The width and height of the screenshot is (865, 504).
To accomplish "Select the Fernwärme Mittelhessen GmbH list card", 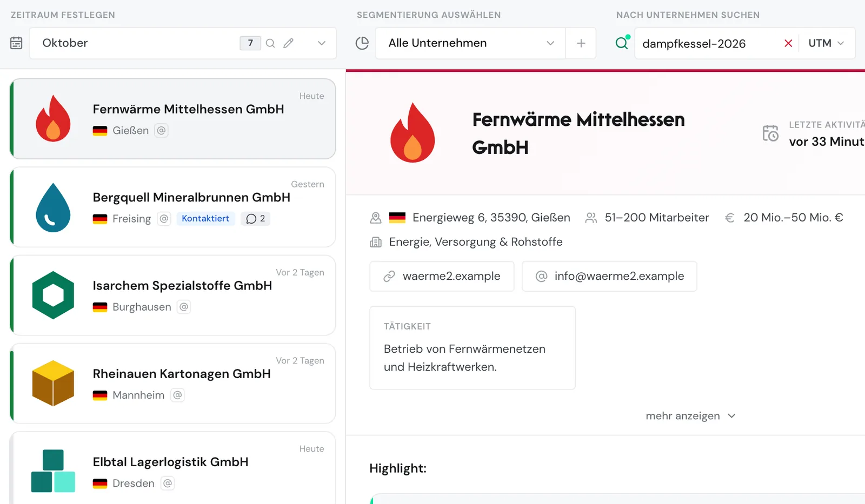I will (173, 119).
